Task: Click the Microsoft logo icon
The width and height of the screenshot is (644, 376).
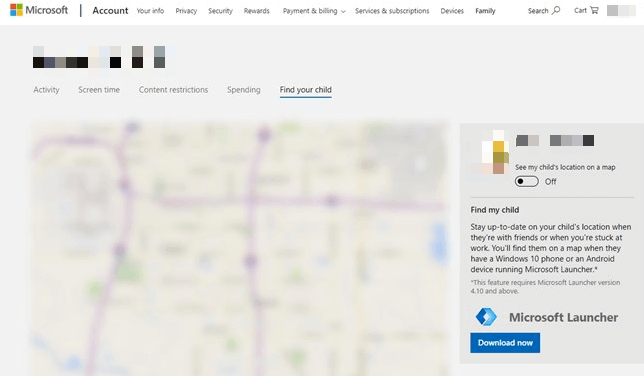Action: pos(16,10)
